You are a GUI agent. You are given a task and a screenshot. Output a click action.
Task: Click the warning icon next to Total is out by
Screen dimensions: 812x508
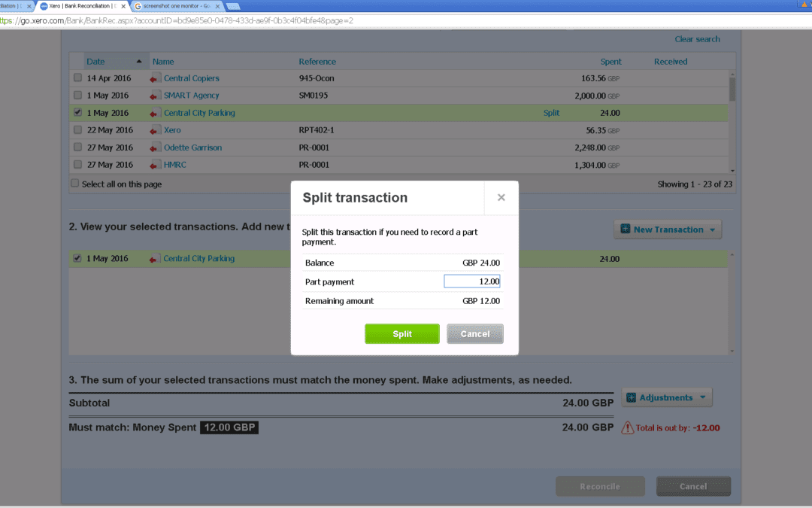point(627,427)
